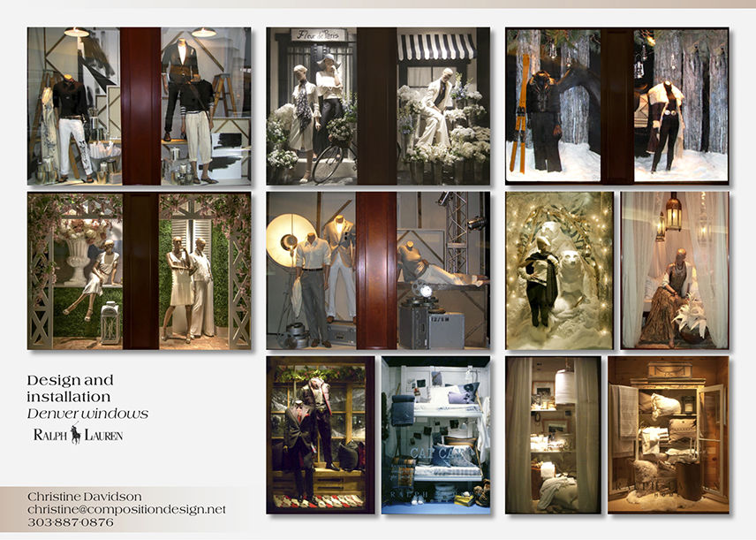Click the Fleur de Paris shop sign
Viewport: 756px width, 540px height.
coord(319,36)
